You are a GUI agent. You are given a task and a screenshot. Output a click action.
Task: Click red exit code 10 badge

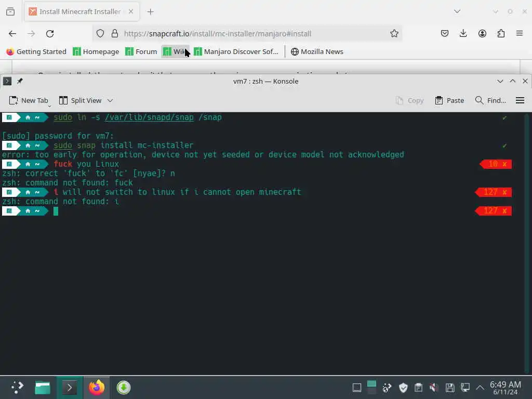pos(496,164)
